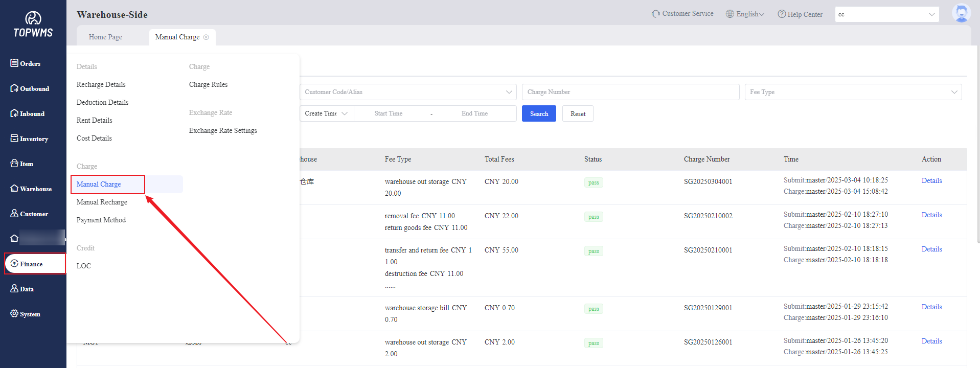Image resolution: width=980 pixels, height=368 pixels.
Task: Open the Outbound sidebar section
Action: [30, 88]
